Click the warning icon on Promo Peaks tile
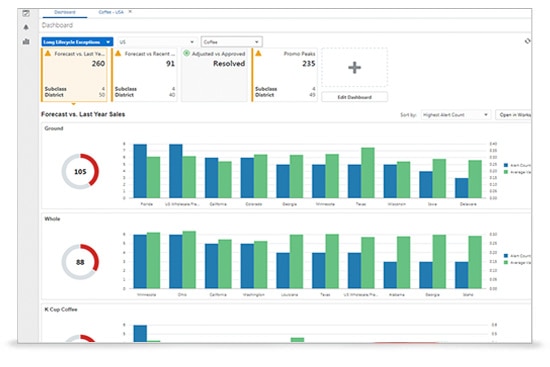 point(259,53)
